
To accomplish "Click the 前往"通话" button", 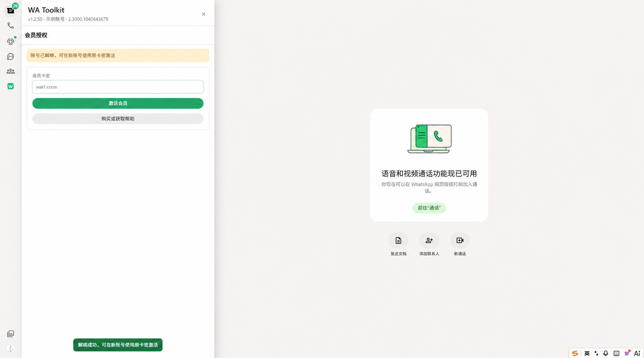I will coord(429,208).
